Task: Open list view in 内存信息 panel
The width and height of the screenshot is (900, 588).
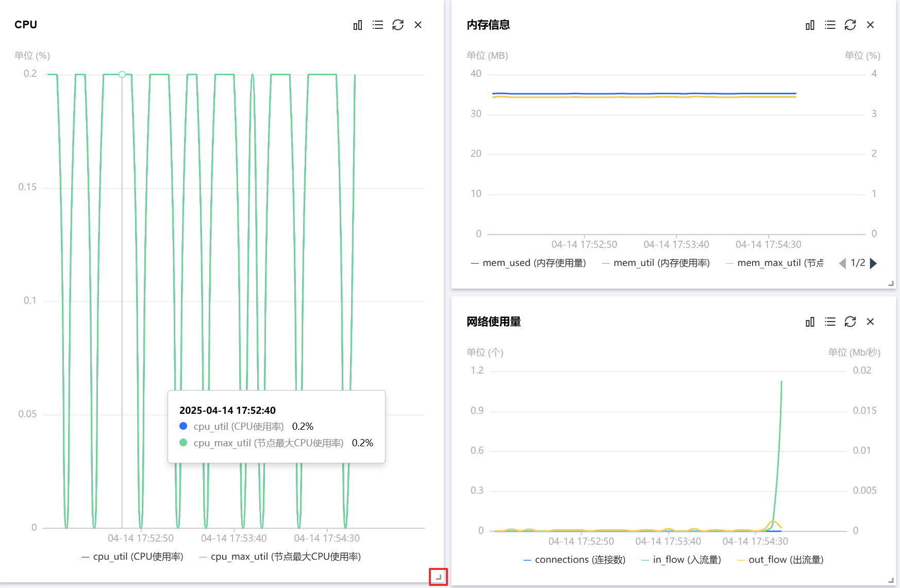Action: [x=830, y=25]
